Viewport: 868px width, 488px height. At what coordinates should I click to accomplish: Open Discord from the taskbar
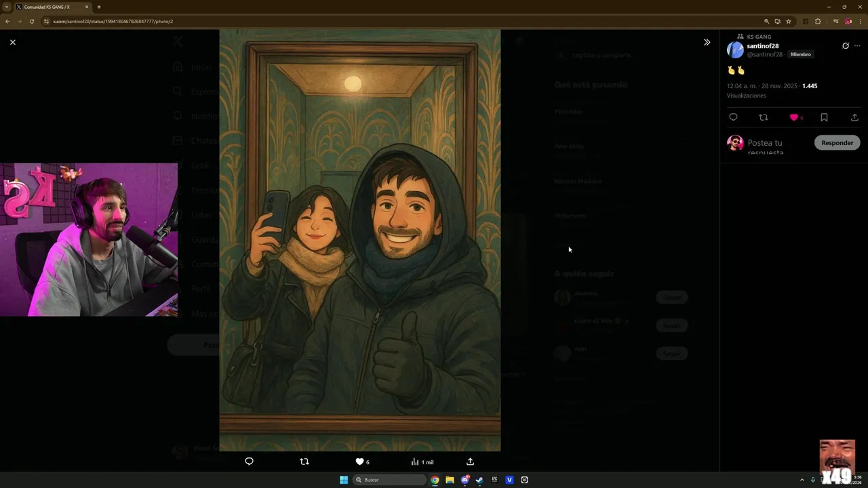tap(465, 480)
